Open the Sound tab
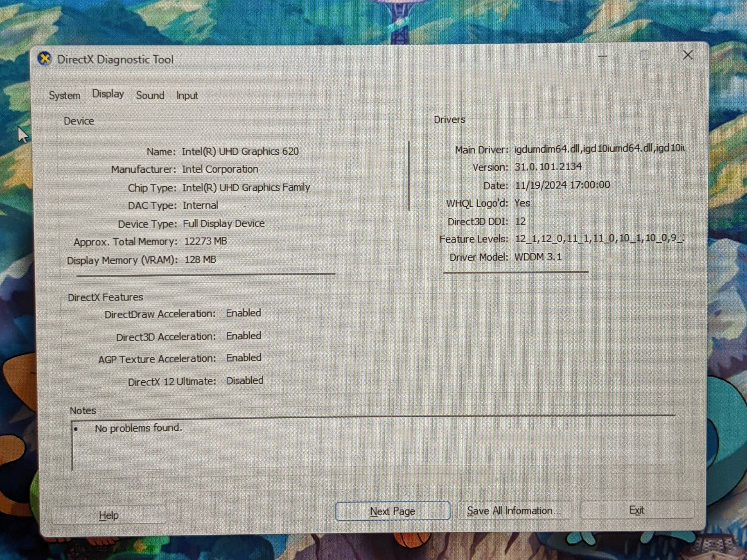The width and height of the screenshot is (747, 560). point(150,95)
